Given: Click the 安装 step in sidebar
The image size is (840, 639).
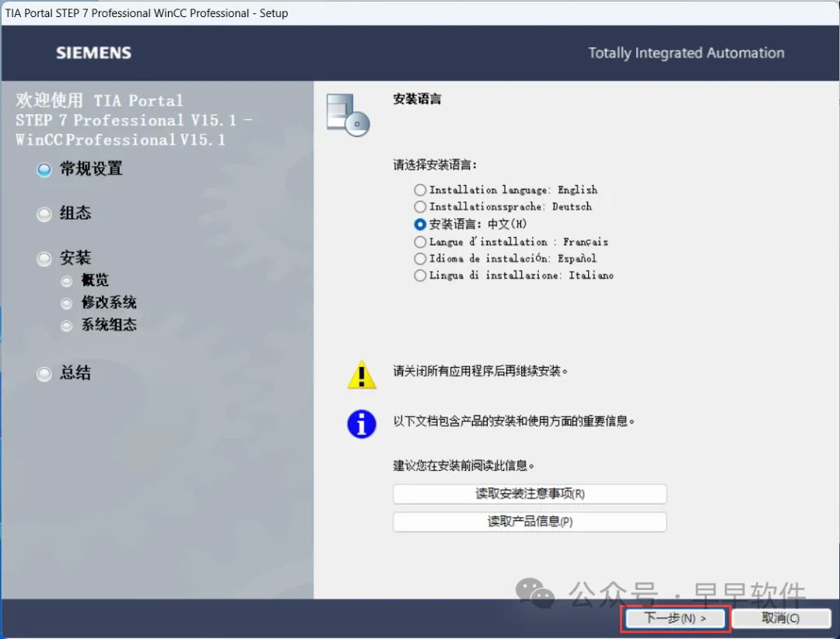Looking at the screenshot, I should coord(75,257).
